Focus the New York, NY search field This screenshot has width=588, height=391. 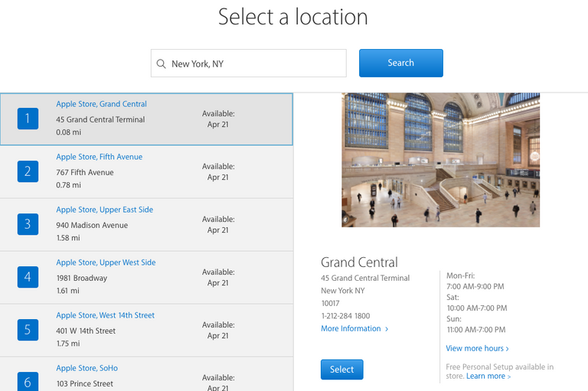[256, 64]
